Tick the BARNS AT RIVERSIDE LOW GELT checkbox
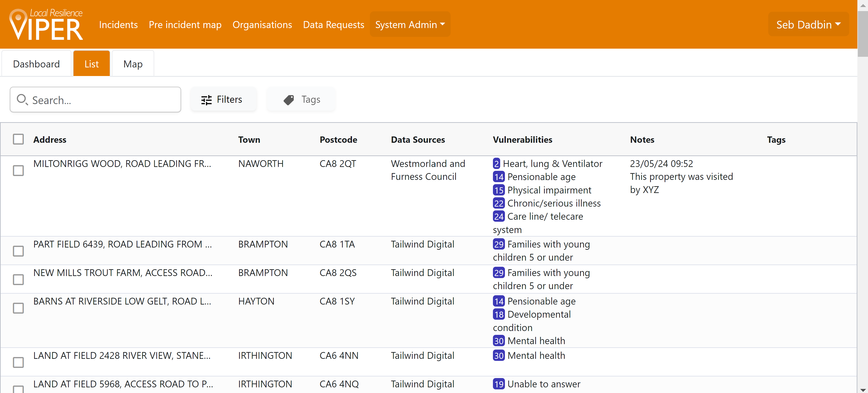Screen dimensions: 868x393 tap(18, 308)
